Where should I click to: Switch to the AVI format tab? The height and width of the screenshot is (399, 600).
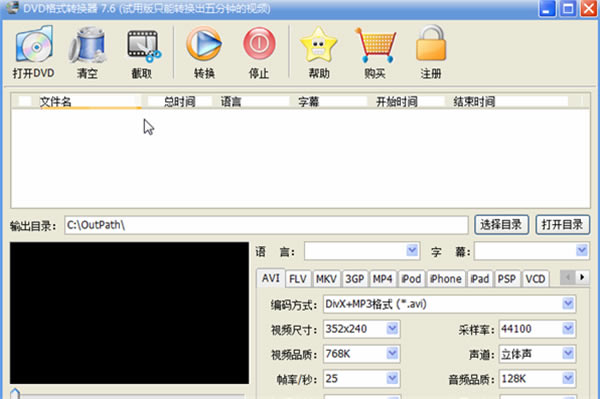271,278
